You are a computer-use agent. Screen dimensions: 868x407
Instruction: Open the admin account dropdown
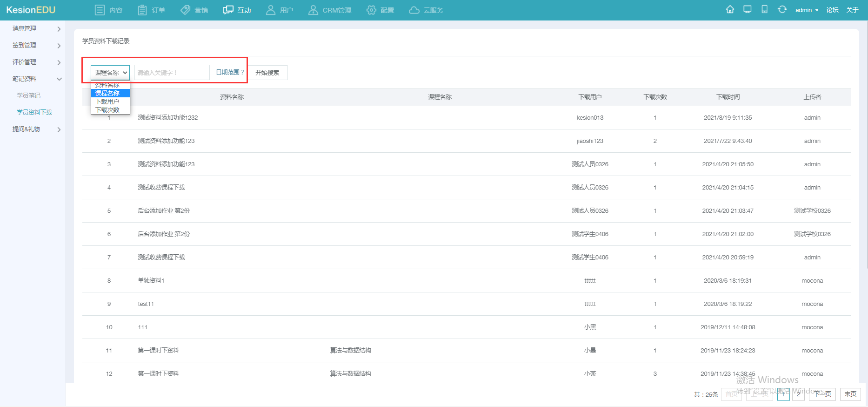807,10
